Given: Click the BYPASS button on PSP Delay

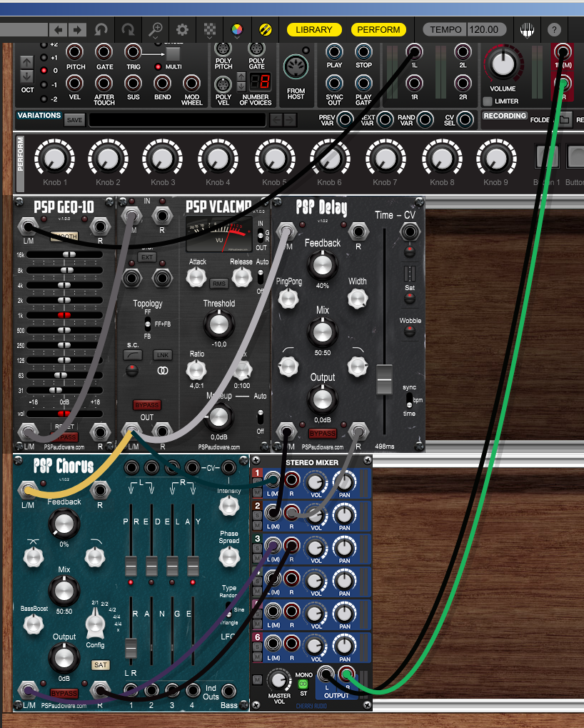Looking at the screenshot, I should click(323, 434).
